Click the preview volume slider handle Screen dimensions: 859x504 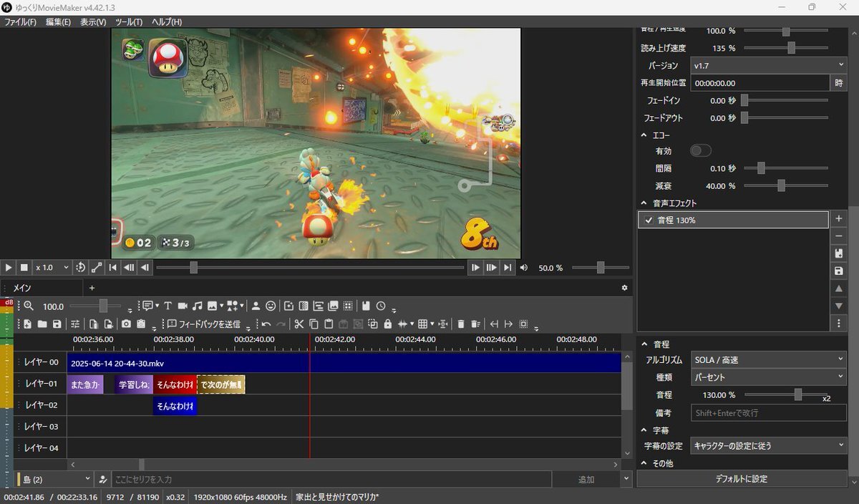[601, 268]
